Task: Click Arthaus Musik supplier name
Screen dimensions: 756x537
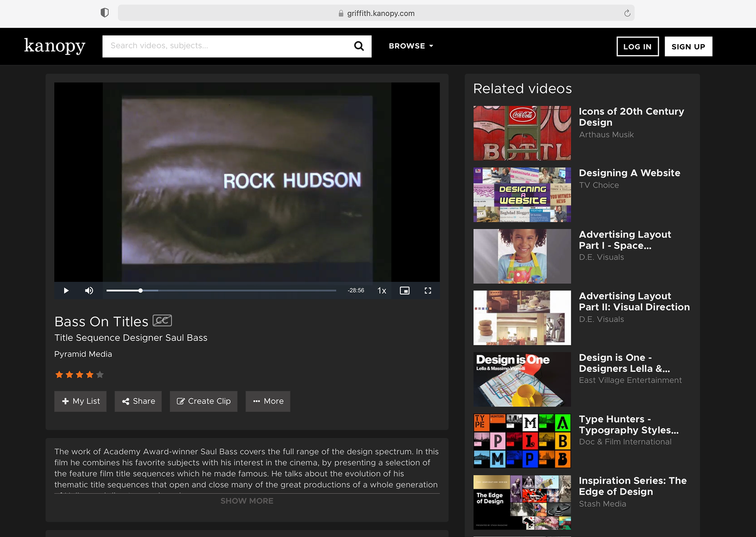Action: tap(606, 135)
